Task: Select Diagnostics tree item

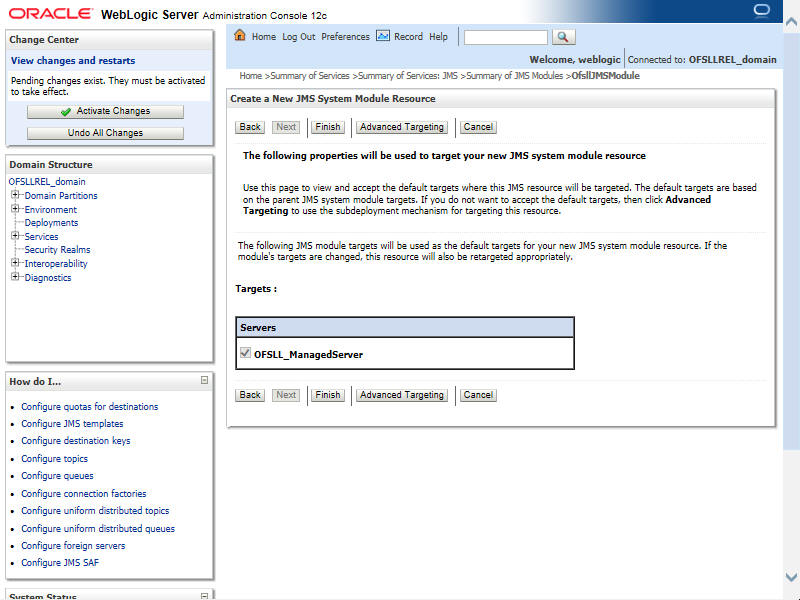Action: [48, 278]
